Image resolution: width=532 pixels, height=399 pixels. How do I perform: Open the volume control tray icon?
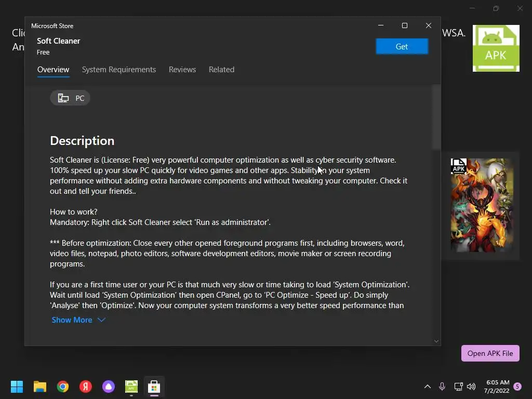coord(471,387)
